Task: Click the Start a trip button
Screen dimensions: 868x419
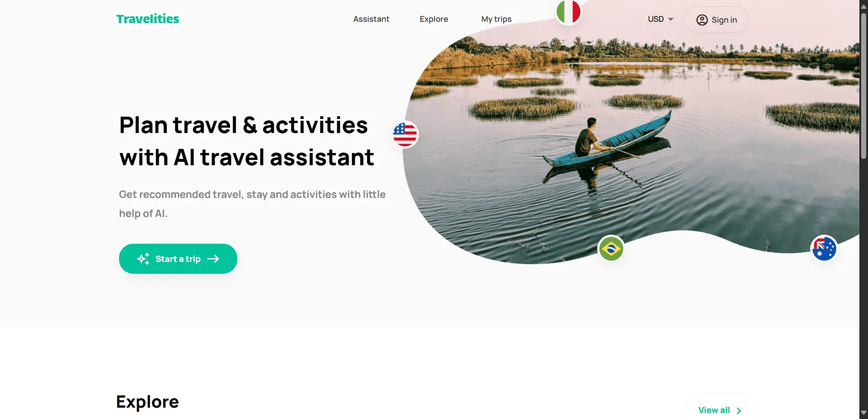Action: point(178,259)
